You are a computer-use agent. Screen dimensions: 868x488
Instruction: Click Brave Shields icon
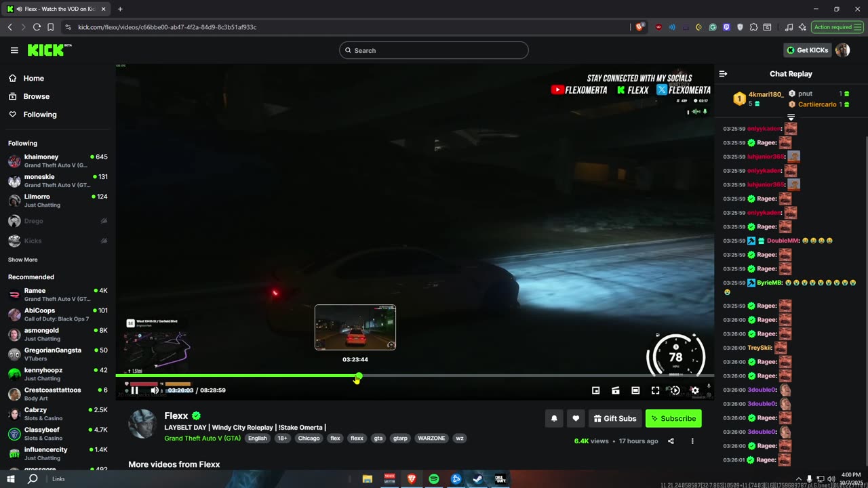click(x=639, y=27)
